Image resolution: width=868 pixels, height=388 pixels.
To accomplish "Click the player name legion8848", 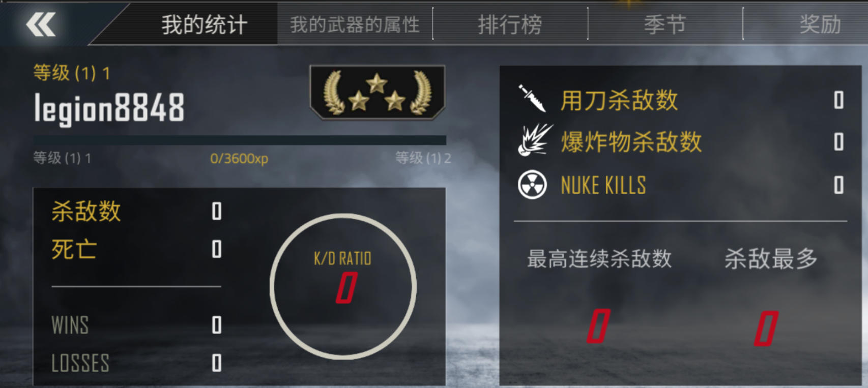I will (109, 108).
